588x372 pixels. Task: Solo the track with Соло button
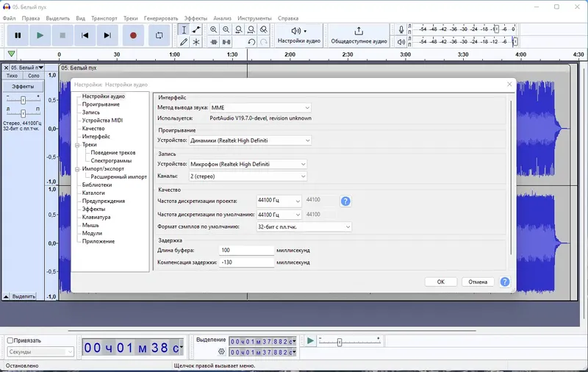(33, 76)
